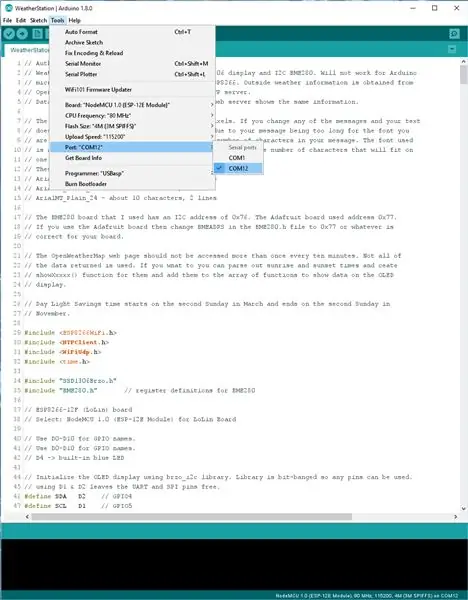Click the #define SCL D1 line
468x600 pixels.
coord(78,506)
